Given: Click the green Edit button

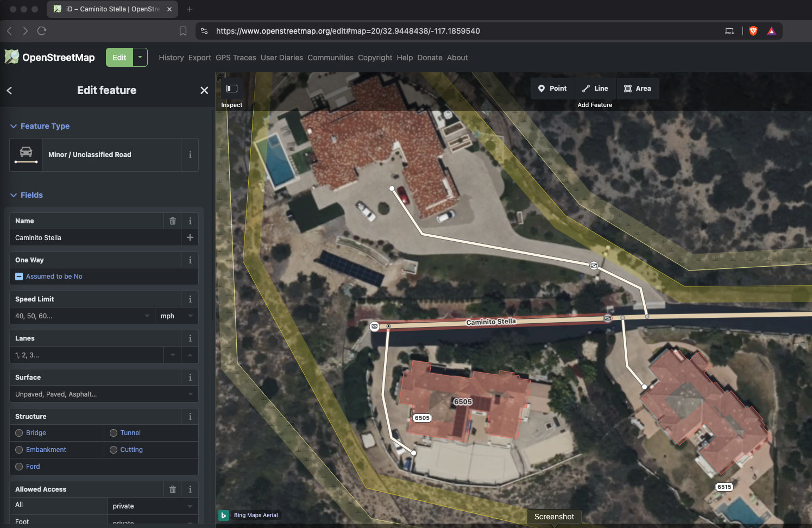Looking at the screenshot, I should click(x=119, y=57).
